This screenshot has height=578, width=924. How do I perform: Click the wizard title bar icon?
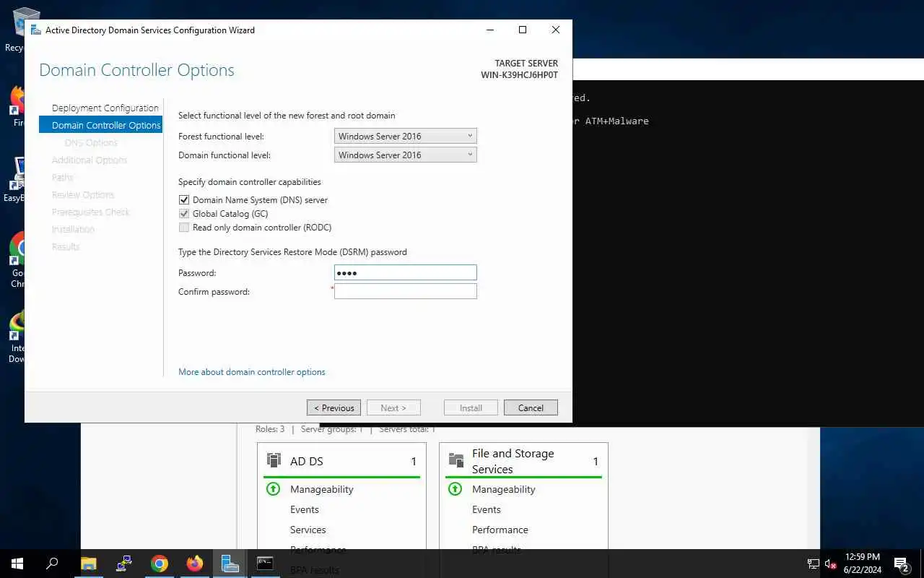tap(35, 30)
